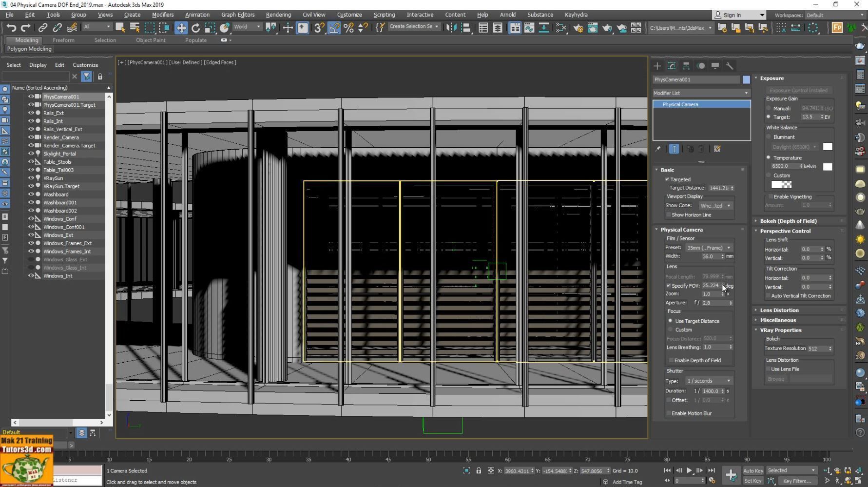Click the Redo arrow icon
The width and height of the screenshot is (868, 487).
click(26, 28)
